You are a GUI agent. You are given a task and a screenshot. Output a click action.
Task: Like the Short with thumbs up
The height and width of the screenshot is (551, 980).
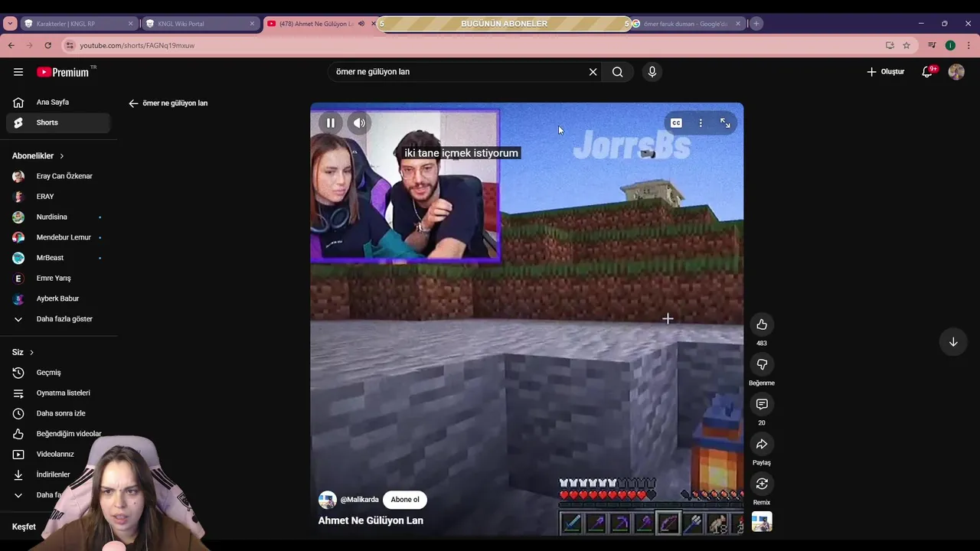click(x=762, y=324)
